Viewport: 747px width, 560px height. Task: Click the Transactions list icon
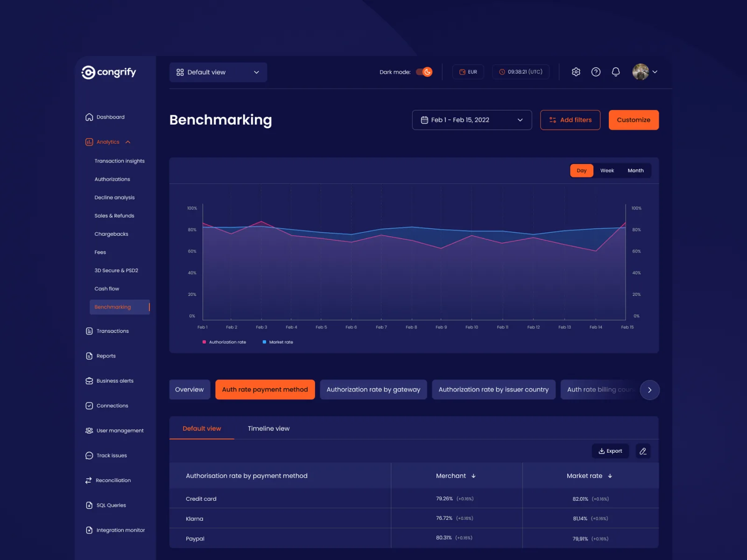point(89,331)
